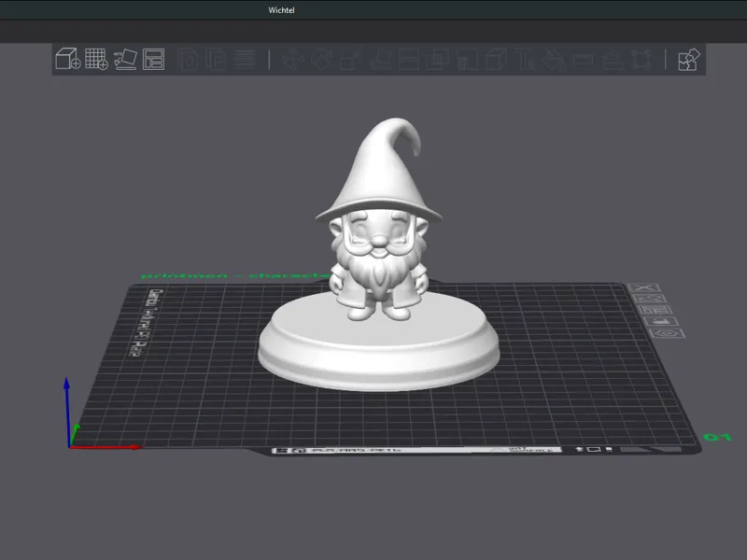Viewport: 747px width, 560px height.
Task: Open plate settings hexagon icon
Action: [668, 333]
